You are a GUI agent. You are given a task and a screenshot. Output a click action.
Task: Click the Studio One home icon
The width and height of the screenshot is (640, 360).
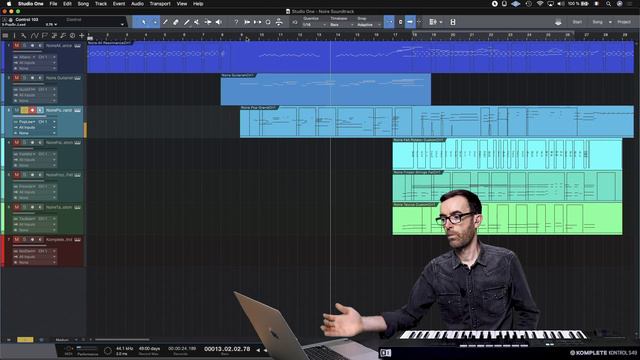coord(558,22)
